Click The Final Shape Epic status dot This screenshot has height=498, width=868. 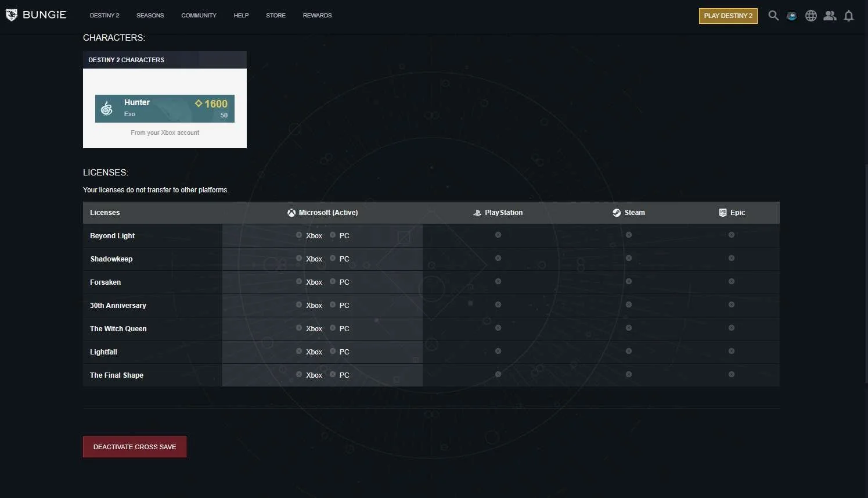pos(732,374)
